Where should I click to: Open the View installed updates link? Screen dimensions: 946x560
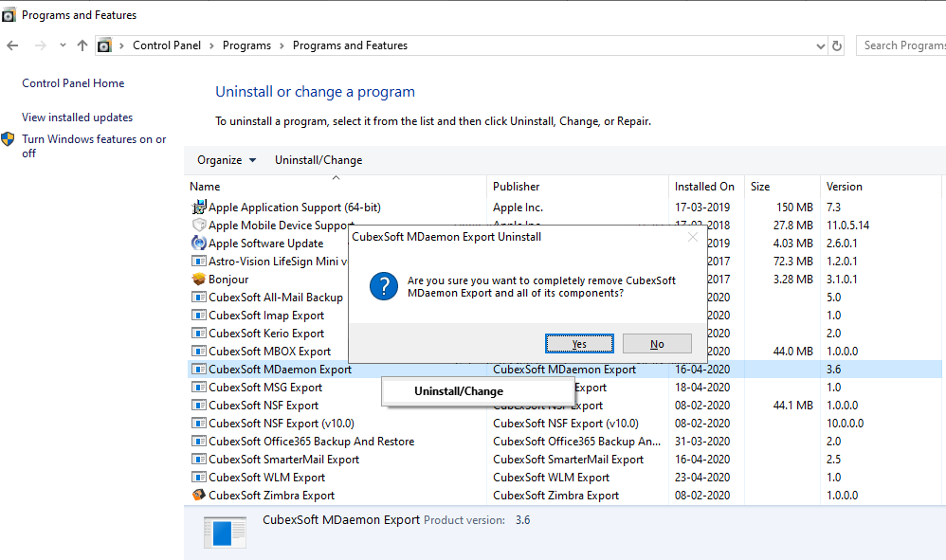coord(77,117)
